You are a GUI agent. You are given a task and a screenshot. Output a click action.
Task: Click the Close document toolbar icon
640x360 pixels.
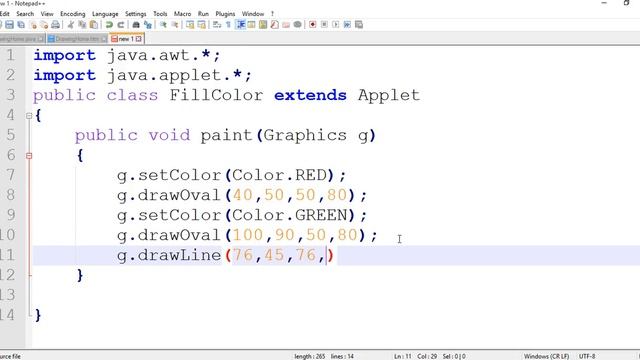point(33,25)
